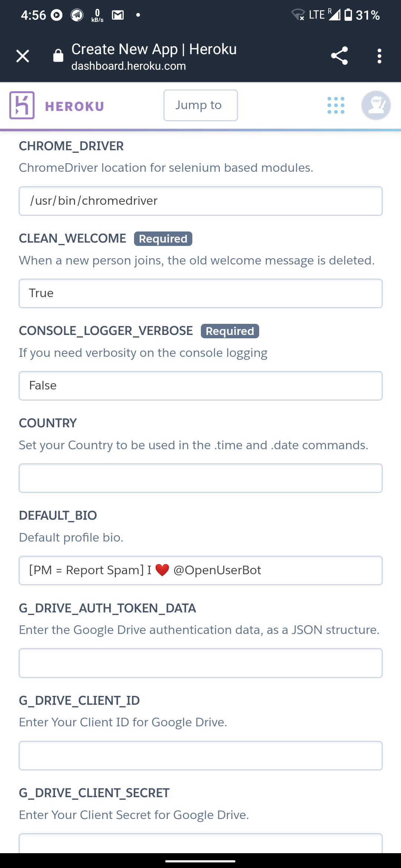
Task: Open the Jump to search box
Action: pos(200,105)
